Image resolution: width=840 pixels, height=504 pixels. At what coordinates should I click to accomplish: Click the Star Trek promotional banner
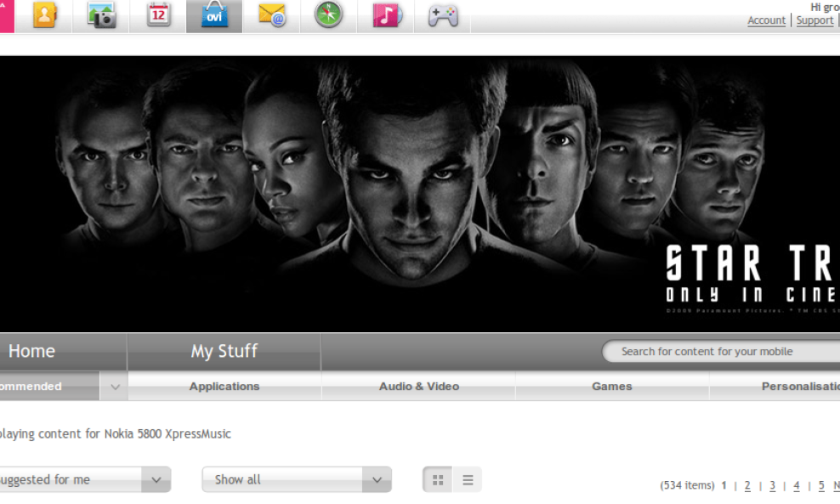point(420,194)
